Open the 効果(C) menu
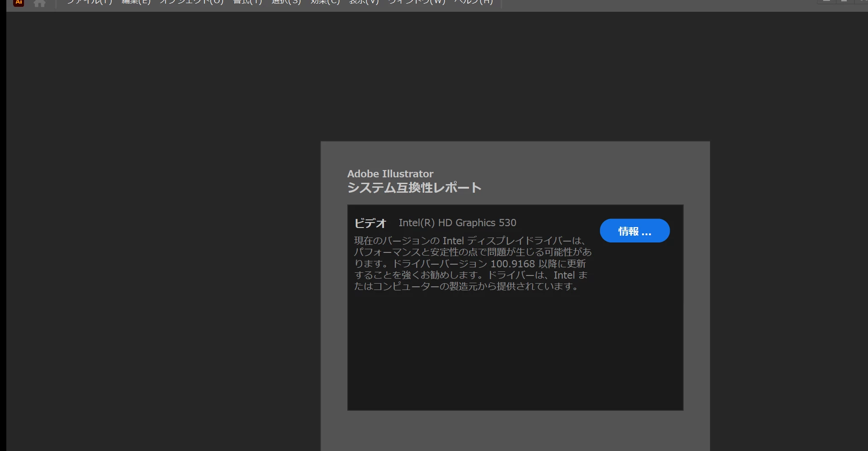Screen dimensions: 868x451 [325, 2]
